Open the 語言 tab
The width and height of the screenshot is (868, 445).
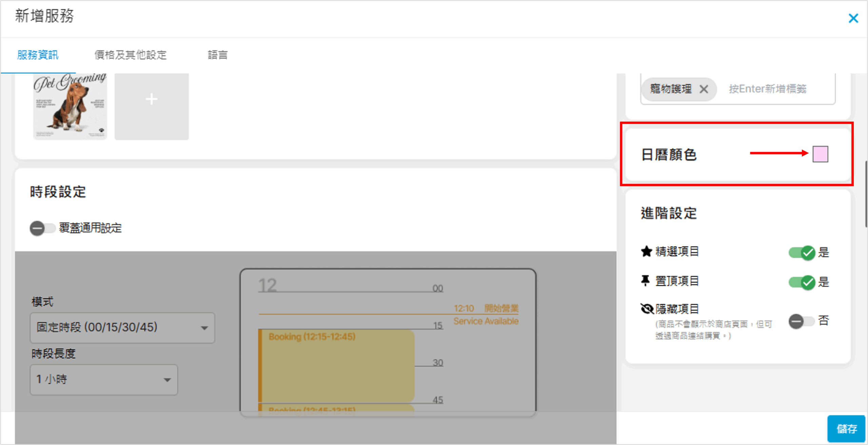217,55
